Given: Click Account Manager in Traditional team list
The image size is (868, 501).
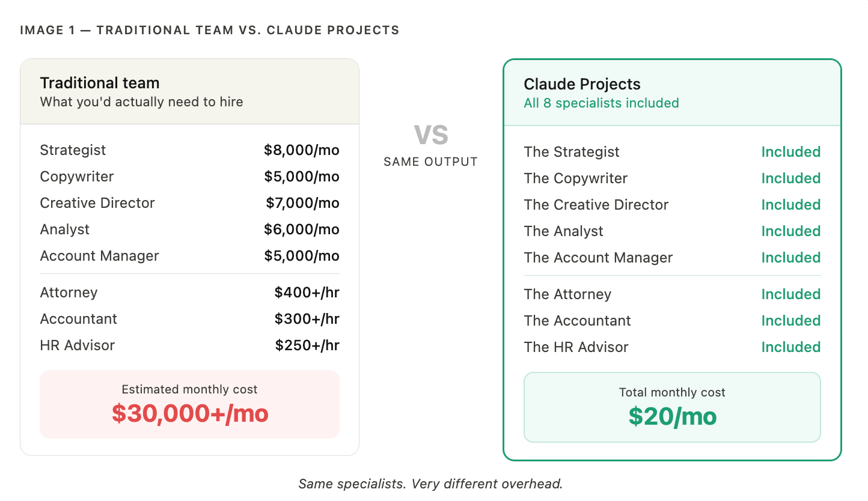Looking at the screenshot, I should (99, 256).
